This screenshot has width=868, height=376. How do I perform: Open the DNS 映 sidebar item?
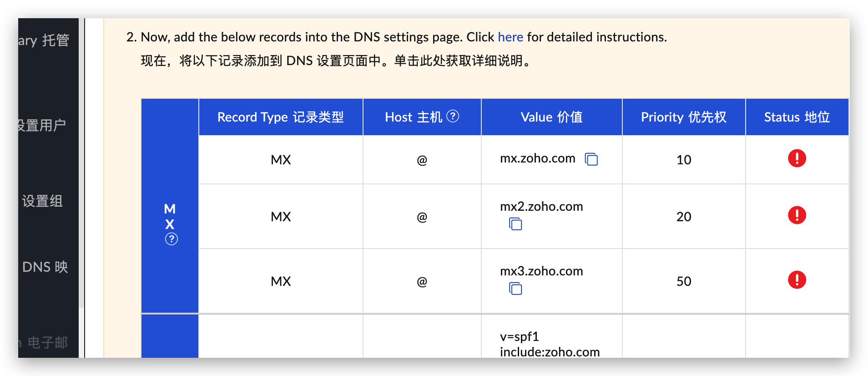(x=45, y=267)
